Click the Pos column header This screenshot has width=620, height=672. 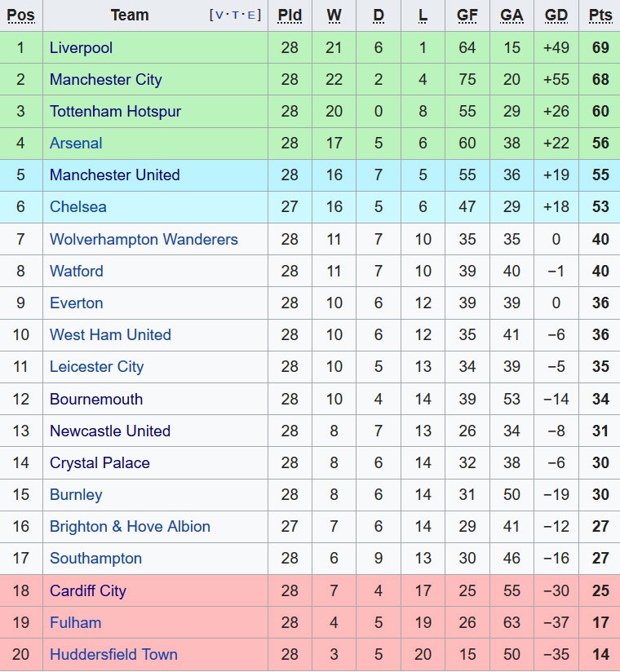click(20, 15)
